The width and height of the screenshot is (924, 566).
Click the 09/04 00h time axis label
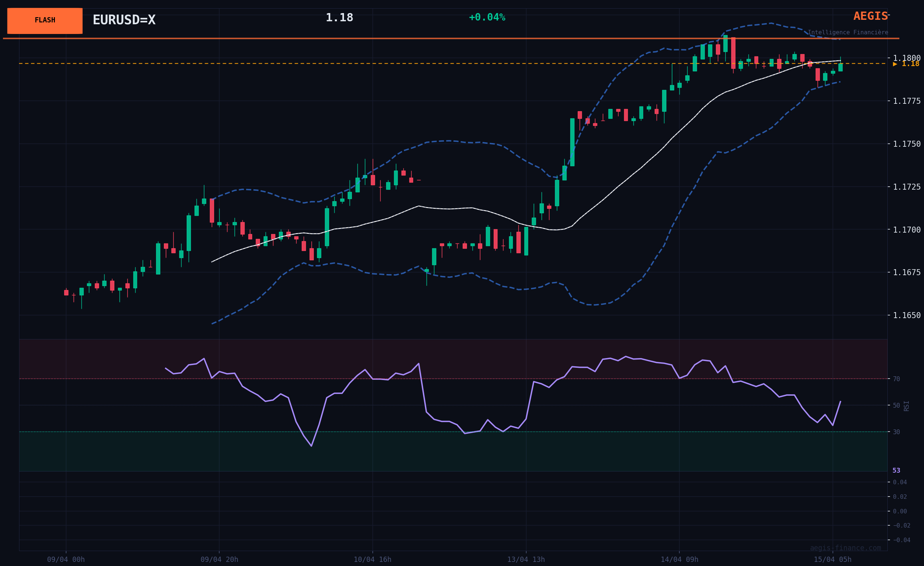pyautogui.click(x=66, y=560)
